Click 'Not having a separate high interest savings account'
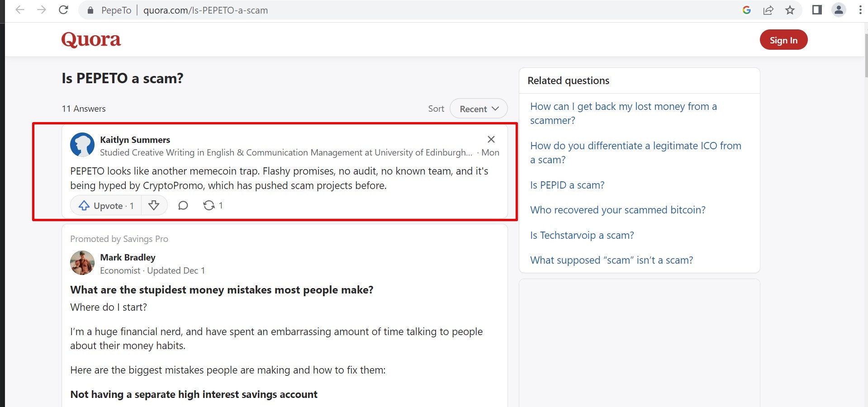Image resolution: width=868 pixels, height=407 pixels. click(x=194, y=394)
